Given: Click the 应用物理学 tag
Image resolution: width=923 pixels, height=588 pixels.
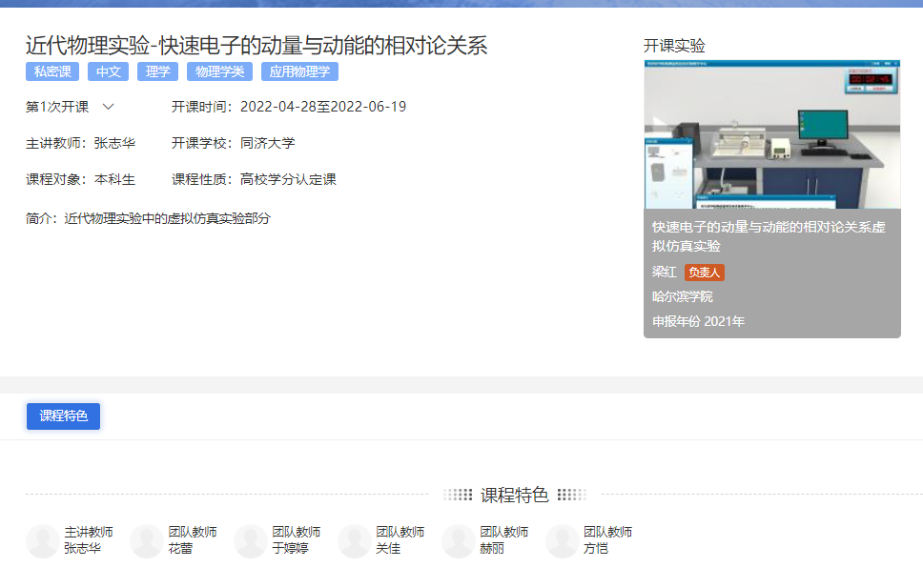Looking at the screenshot, I should 299,71.
